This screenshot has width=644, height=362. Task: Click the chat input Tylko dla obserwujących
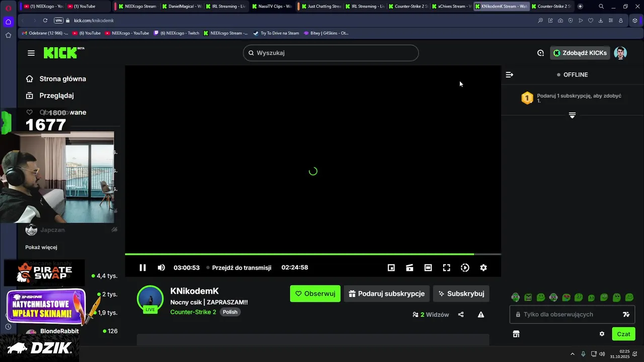[x=572, y=314]
